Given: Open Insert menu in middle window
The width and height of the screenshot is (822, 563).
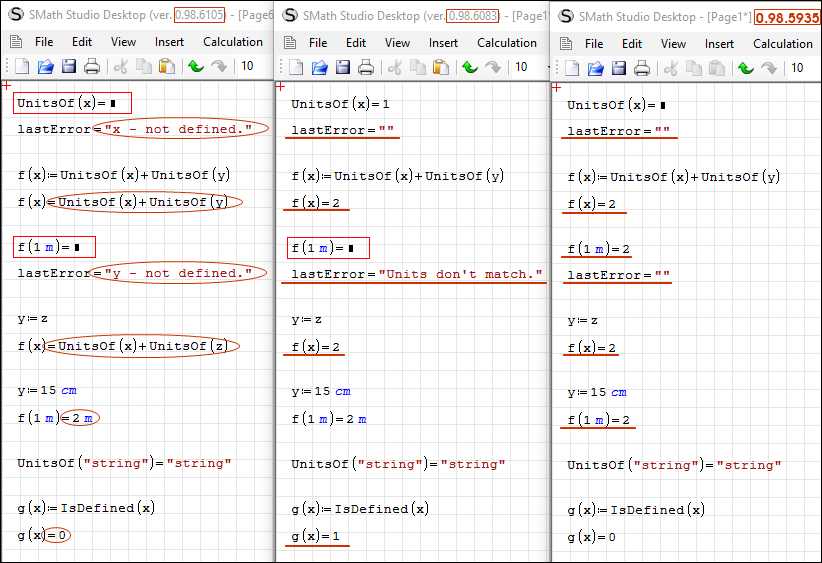Looking at the screenshot, I should 444,43.
